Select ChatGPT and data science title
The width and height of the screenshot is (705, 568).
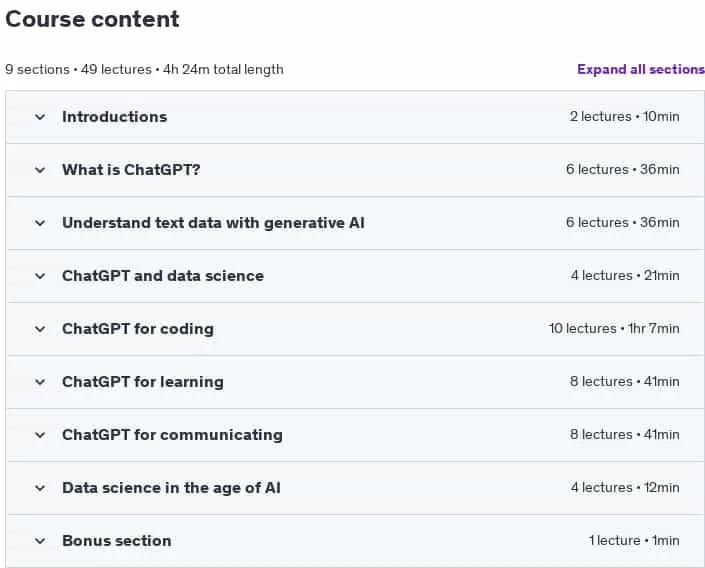click(x=163, y=276)
